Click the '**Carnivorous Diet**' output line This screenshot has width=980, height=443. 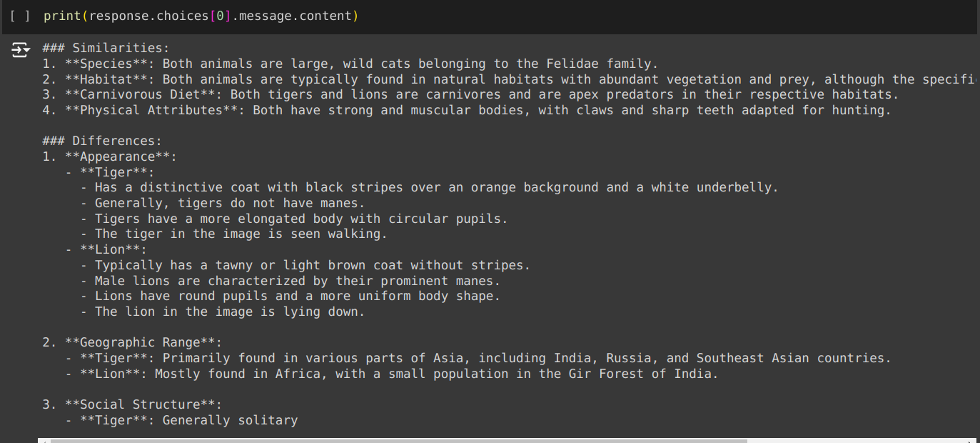470,94
